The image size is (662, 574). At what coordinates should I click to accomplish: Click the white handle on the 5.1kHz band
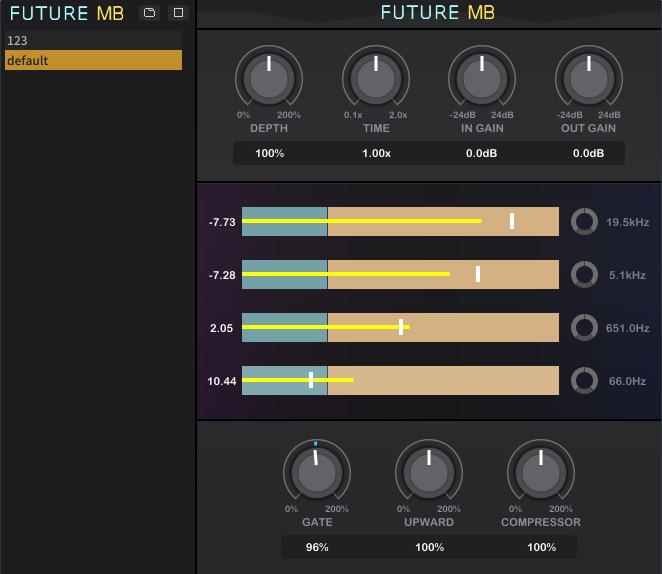[478, 274]
